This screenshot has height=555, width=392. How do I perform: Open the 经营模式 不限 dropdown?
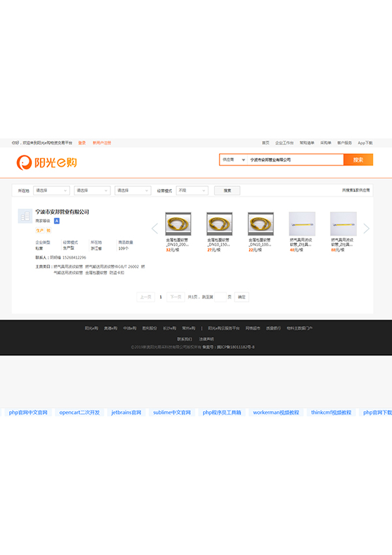click(x=192, y=190)
